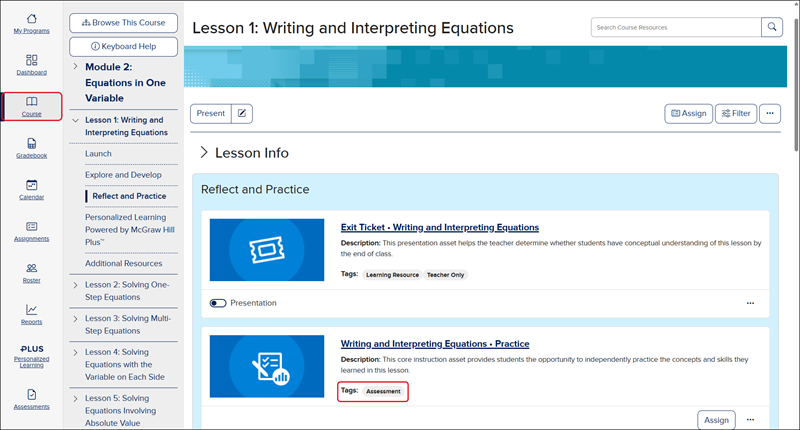This screenshot has width=800, height=430.
Task: Open My Programs in the sidebar
Action: tap(32, 23)
